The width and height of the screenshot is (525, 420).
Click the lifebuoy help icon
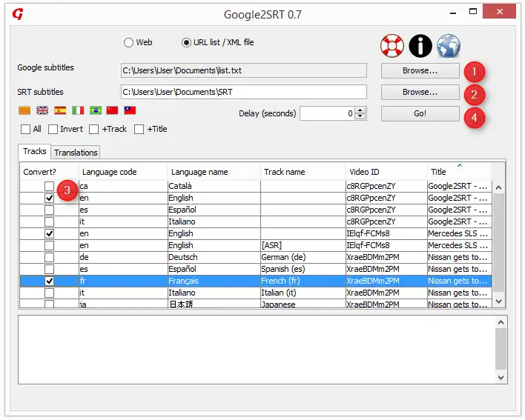click(392, 46)
